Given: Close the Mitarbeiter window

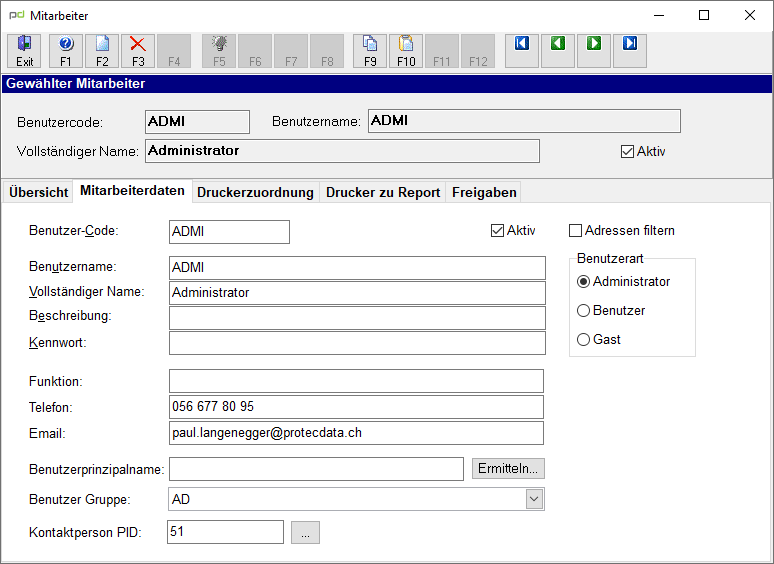Looking at the screenshot, I should [x=749, y=15].
